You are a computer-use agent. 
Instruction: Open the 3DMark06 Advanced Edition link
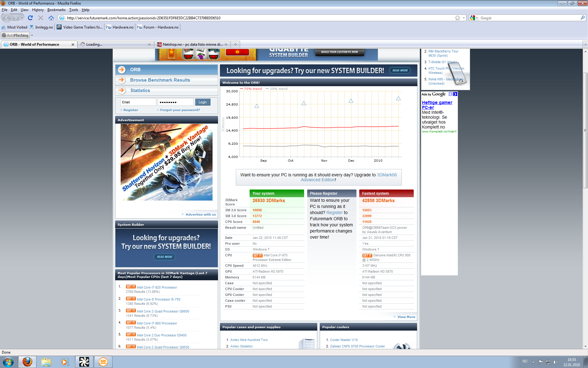pos(349,177)
